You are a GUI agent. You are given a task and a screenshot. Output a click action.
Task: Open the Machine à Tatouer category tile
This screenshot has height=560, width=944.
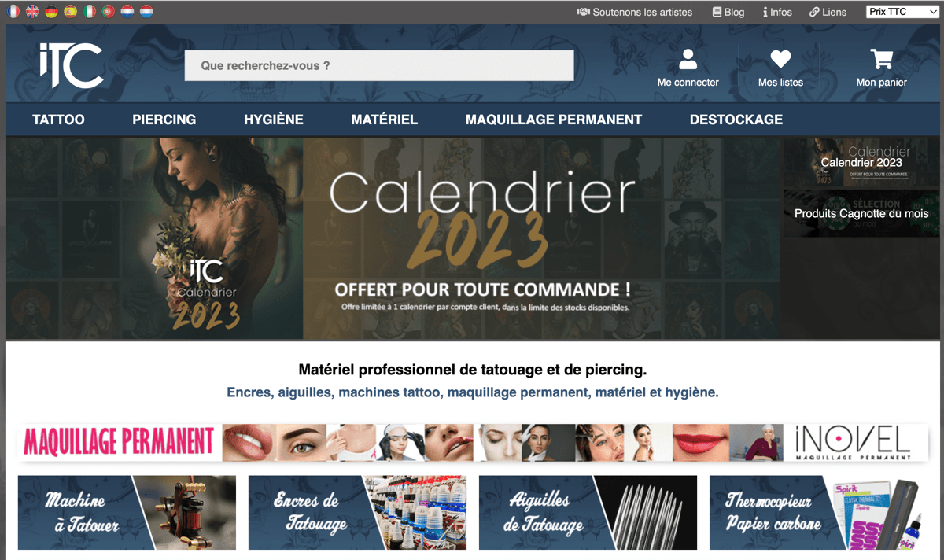tap(127, 512)
